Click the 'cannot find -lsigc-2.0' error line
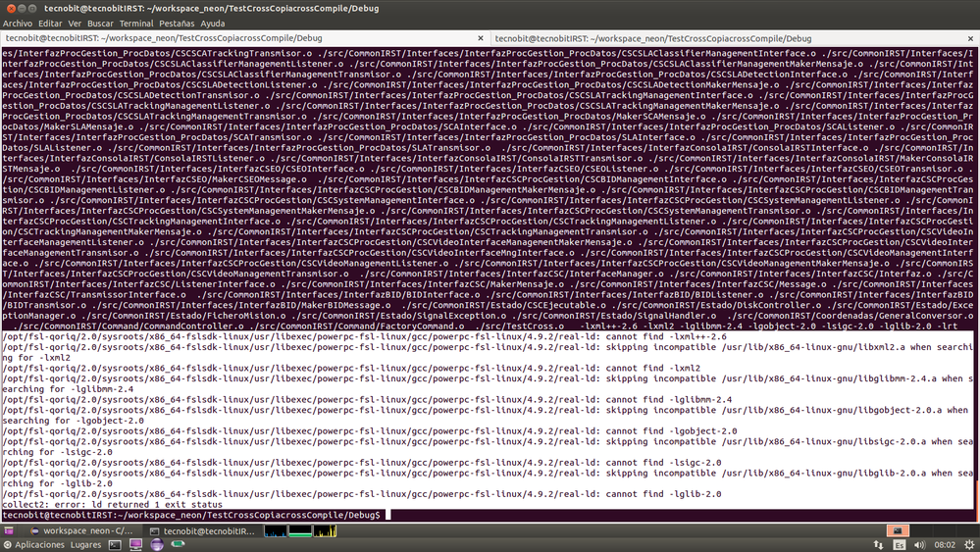 click(362, 463)
